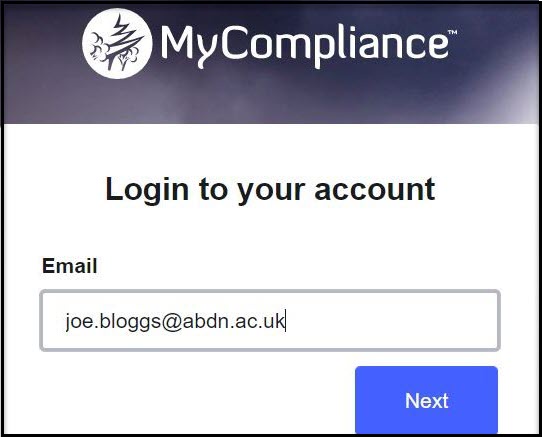The image size is (542, 437).
Task: Click the Email field label
Action: click(69, 266)
